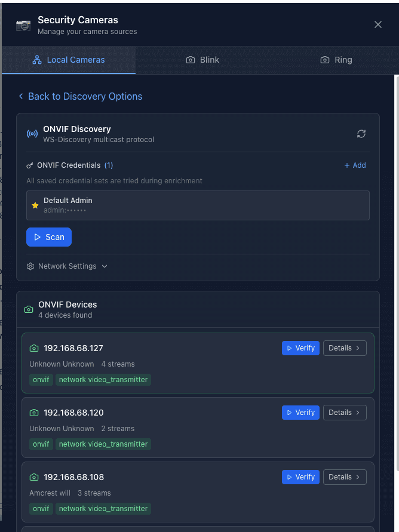Switch to the Ring tab
The width and height of the screenshot is (399, 532).
coord(336,60)
